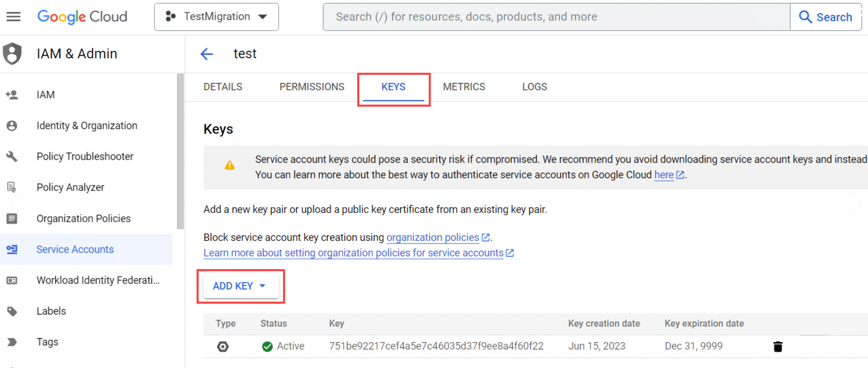Switch to the PERMISSIONS tab
This screenshot has width=868, height=368.
pos(311,87)
